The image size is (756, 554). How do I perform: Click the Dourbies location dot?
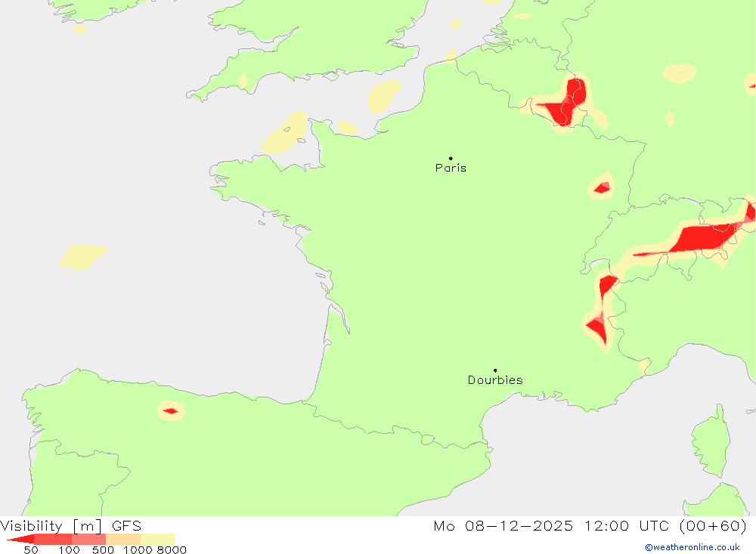pyautogui.click(x=495, y=370)
